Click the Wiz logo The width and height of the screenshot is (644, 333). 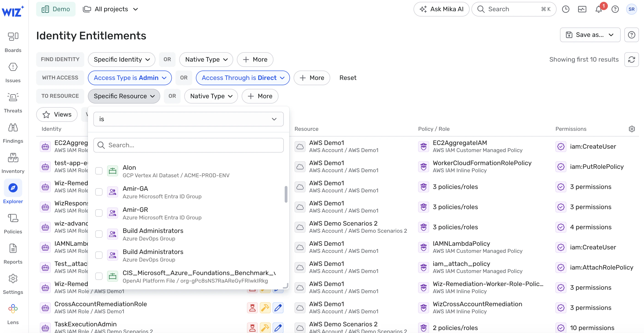pos(13,11)
